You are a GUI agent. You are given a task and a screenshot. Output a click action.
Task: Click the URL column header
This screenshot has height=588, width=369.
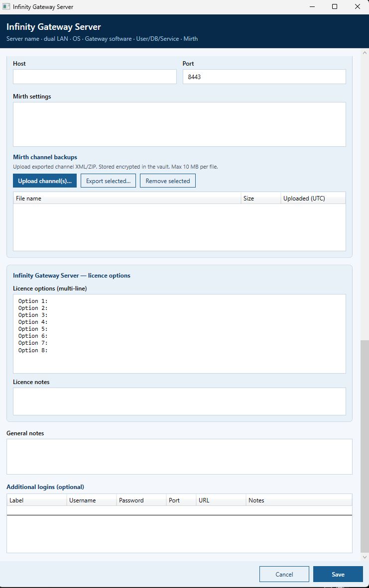click(221, 500)
